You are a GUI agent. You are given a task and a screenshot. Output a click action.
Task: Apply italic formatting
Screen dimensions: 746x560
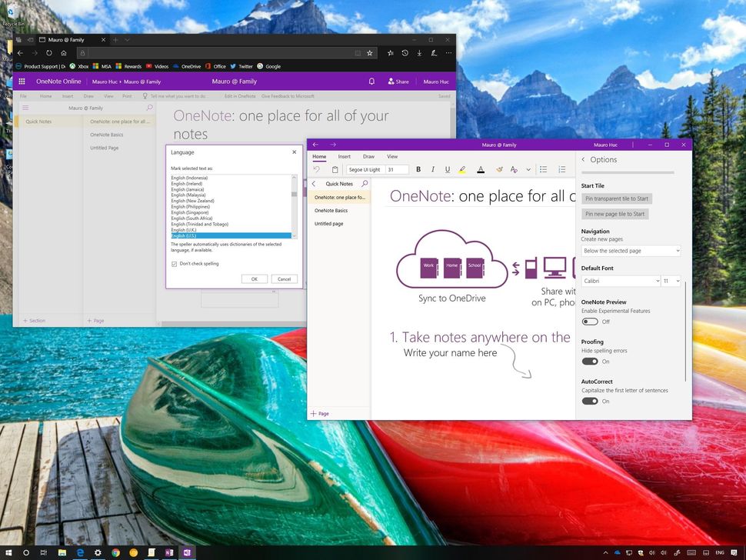point(433,169)
